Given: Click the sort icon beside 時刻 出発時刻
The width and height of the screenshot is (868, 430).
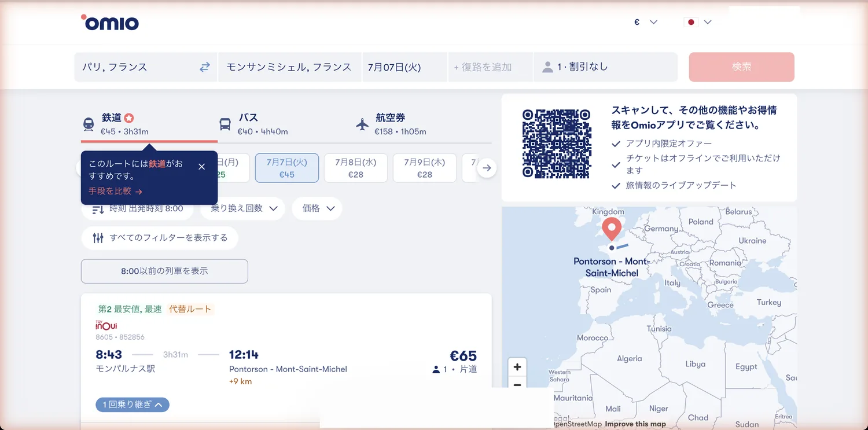Looking at the screenshot, I should 98,209.
